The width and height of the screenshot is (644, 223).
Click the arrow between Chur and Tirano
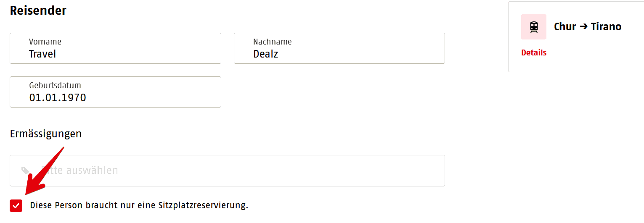tap(583, 26)
